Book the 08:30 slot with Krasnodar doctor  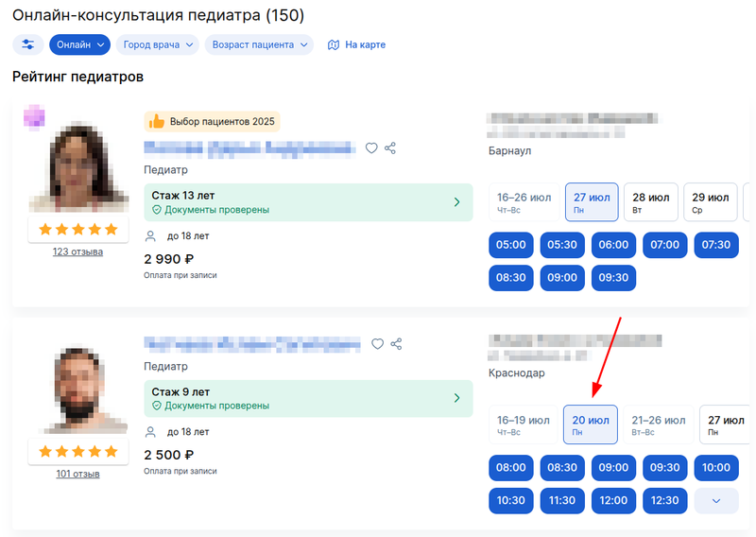click(x=562, y=468)
